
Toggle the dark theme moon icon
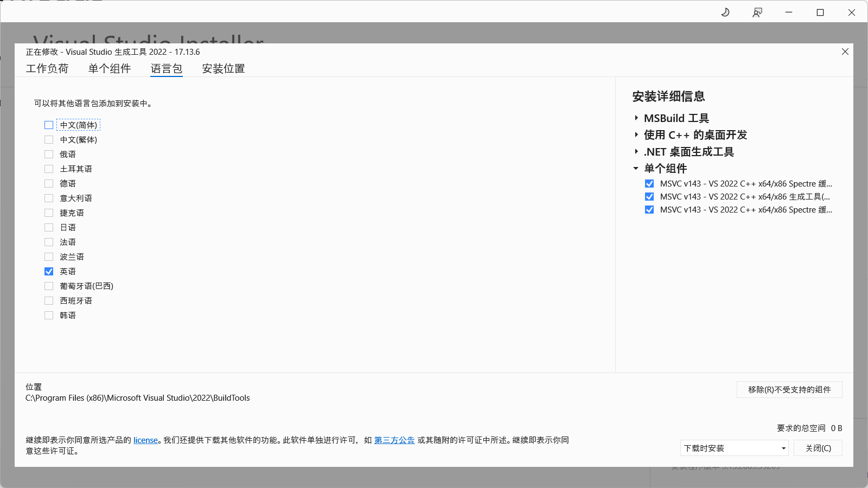coord(725,12)
